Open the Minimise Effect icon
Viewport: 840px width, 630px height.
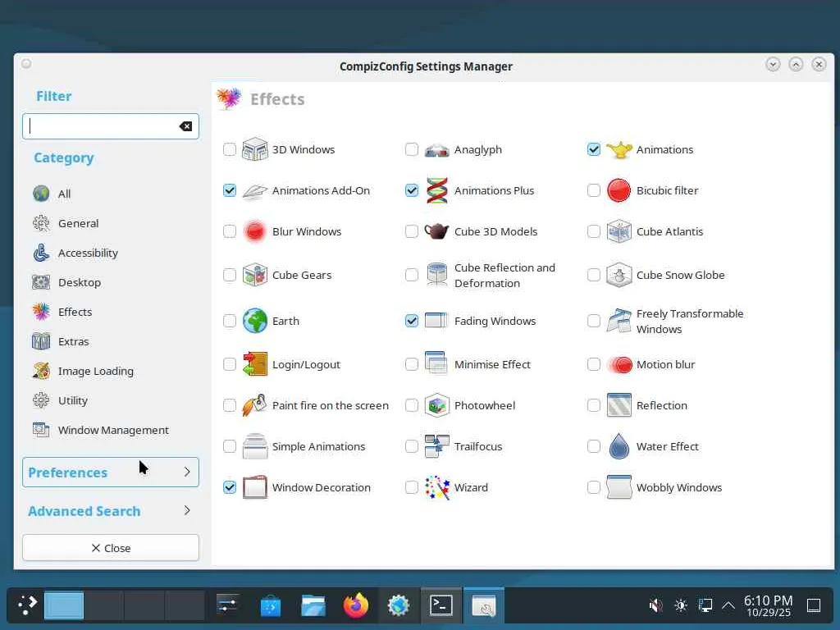coord(436,364)
